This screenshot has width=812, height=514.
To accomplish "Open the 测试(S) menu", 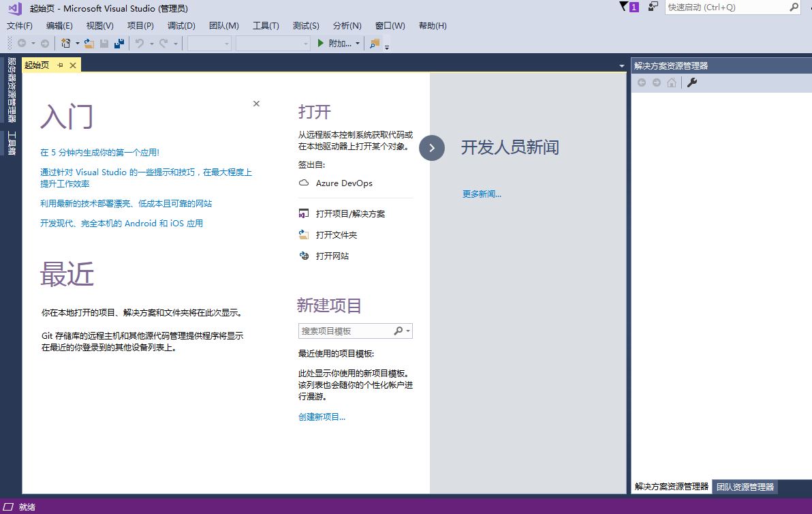I will point(306,26).
